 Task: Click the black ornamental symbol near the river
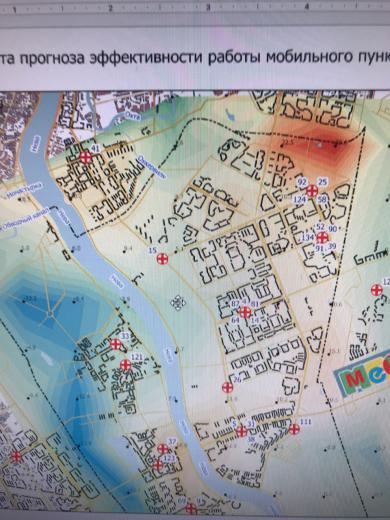(x=178, y=302)
